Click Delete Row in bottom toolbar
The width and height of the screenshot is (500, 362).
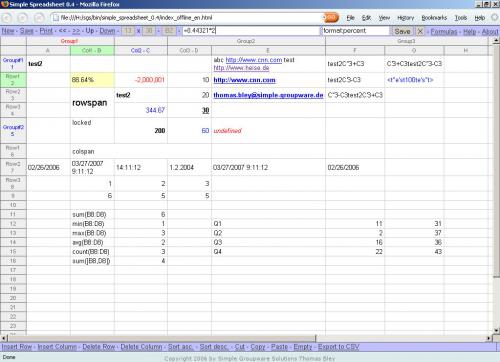point(99,347)
